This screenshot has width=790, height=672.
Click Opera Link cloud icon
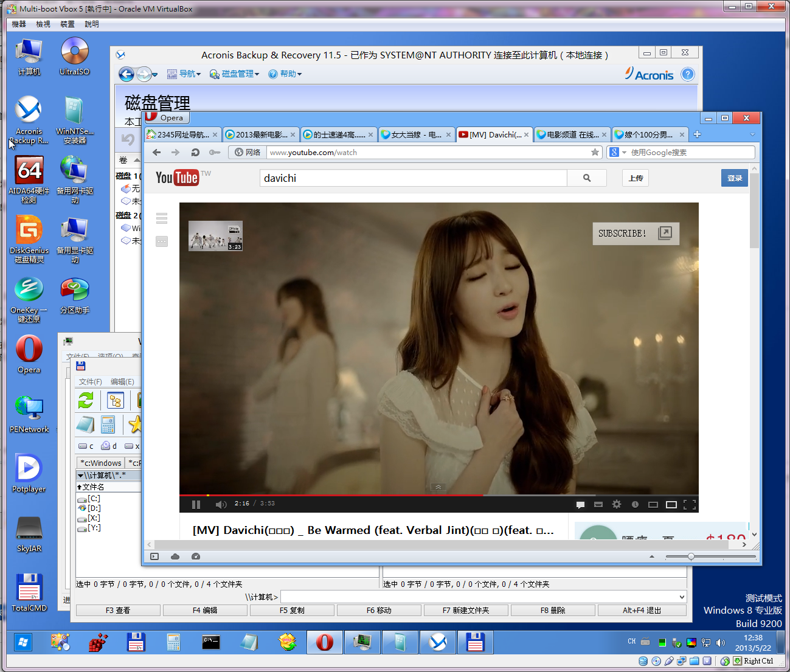click(x=175, y=556)
